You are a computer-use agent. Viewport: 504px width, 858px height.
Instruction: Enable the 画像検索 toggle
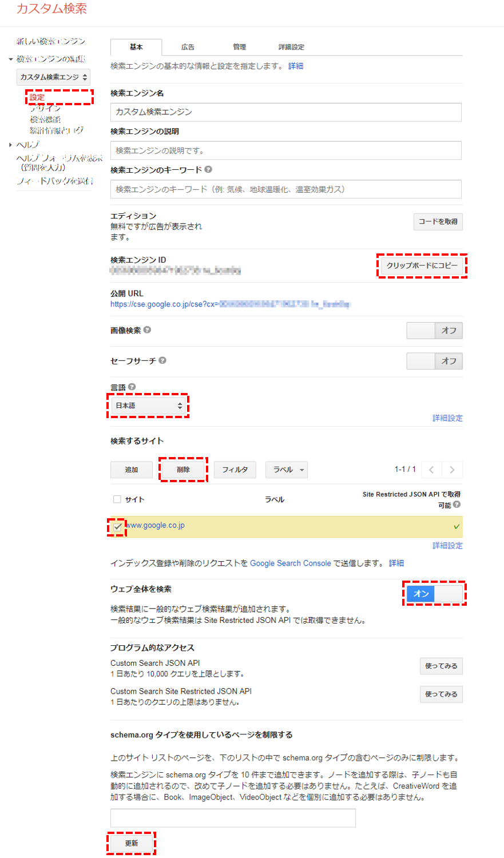pos(420,331)
